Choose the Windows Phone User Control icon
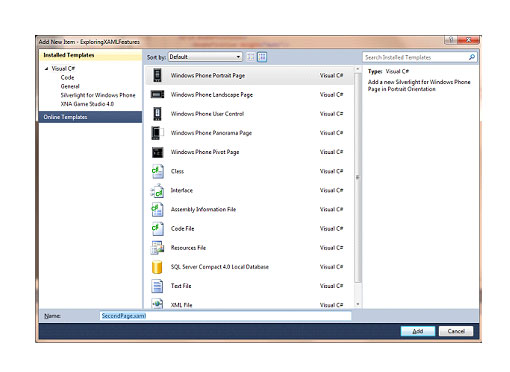The image size is (510, 372). pos(157,114)
